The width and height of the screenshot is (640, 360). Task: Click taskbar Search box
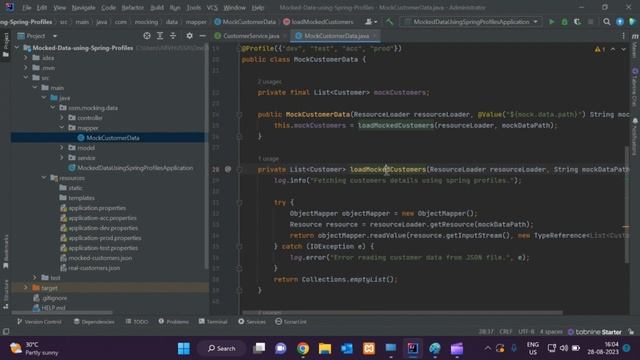coord(222,349)
